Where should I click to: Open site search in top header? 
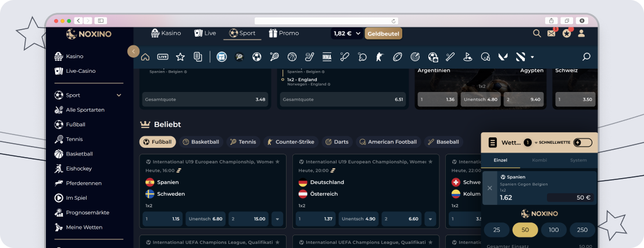(x=537, y=33)
